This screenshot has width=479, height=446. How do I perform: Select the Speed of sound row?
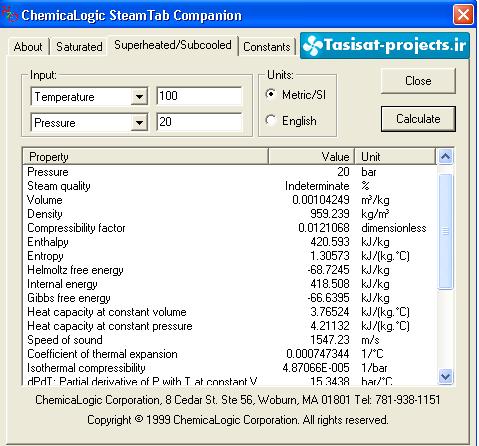coord(230,340)
